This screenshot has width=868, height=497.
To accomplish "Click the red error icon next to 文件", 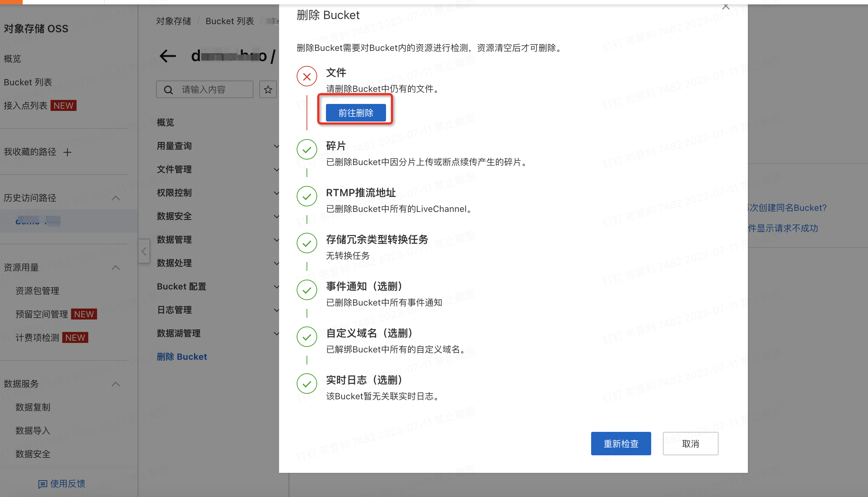I will click(x=307, y=76).
